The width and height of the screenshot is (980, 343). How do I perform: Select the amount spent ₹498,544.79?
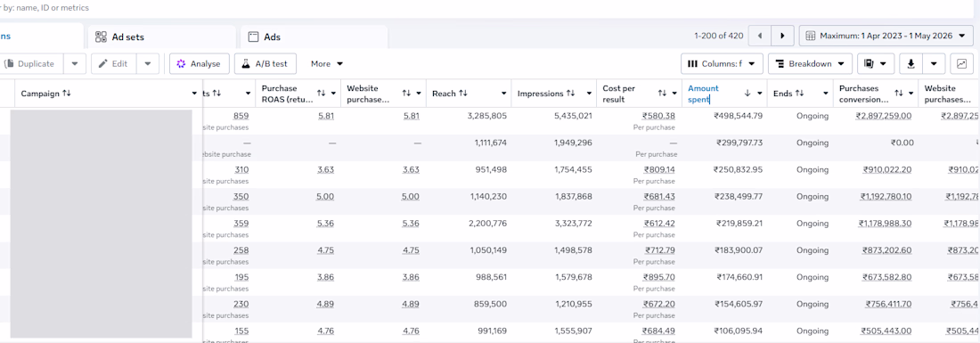[x=739, y=116]
